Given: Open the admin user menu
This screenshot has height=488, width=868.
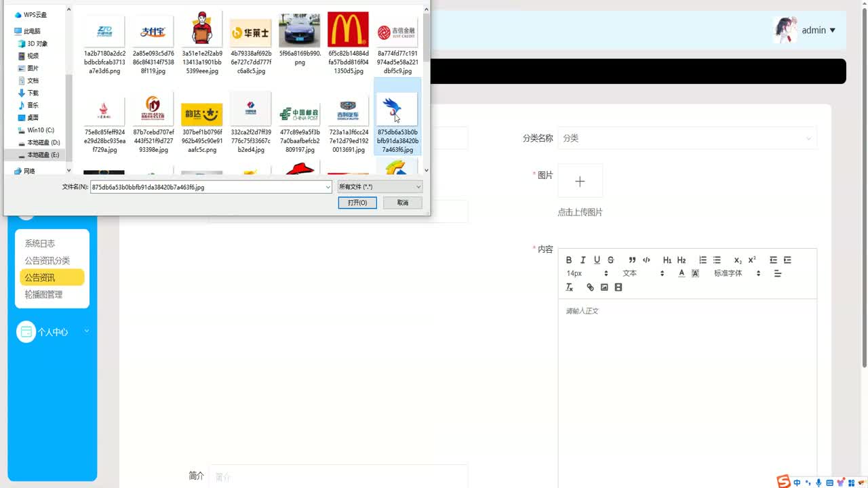Looking at the screenshot, I should click(x=818, y=30).
